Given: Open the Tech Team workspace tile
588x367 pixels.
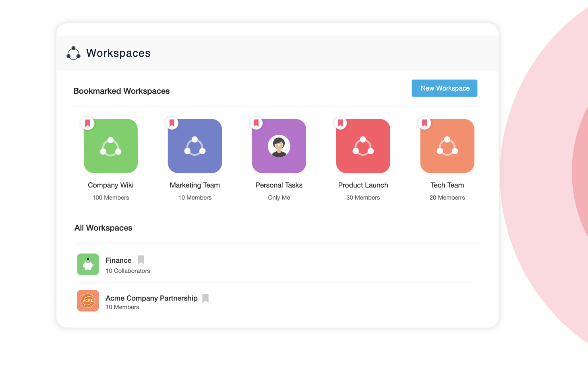Looking at the screenshot, I should (447, 146).
